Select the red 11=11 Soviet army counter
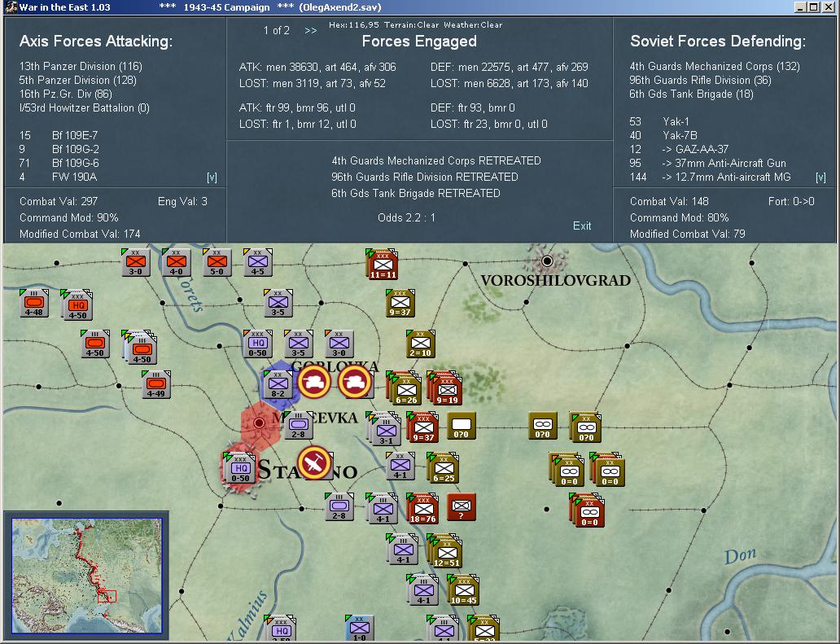The width and height of the screenshot is (840, 644). point(383,264)
